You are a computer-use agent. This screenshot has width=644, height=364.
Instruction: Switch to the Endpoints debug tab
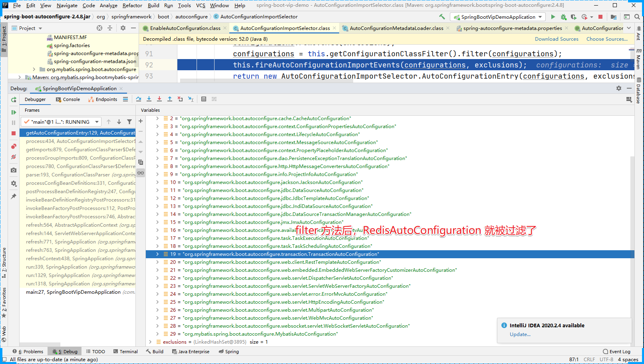[103, 99]
